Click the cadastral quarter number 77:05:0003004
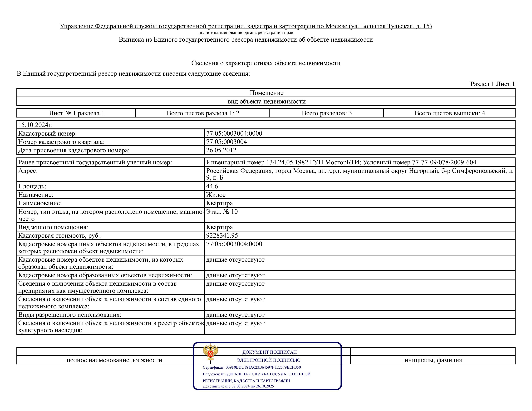The height and width of the screenshot is (411, 532). click(226, 142)
